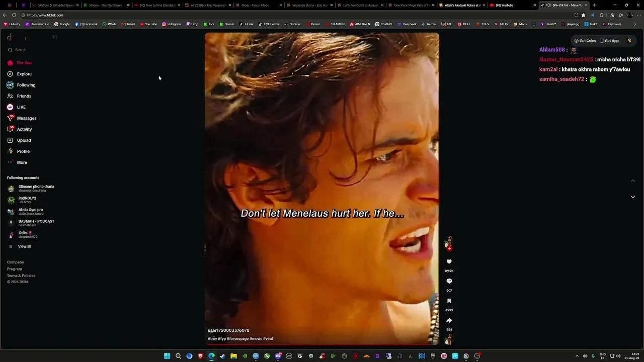Image resolution: width=644 pixels, height=362 pixels.
Task: Seek on the video progress bar
Action: (x=322, y=344)
